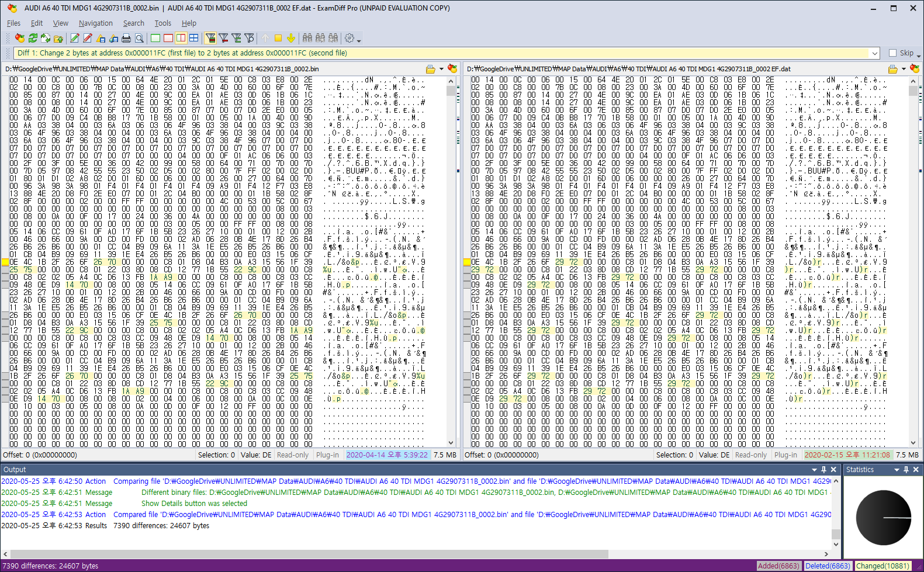Click the left pane apple compare icon
Image resolution: width=924 pixels, height=572 pixels.
(x=452, y=69)
